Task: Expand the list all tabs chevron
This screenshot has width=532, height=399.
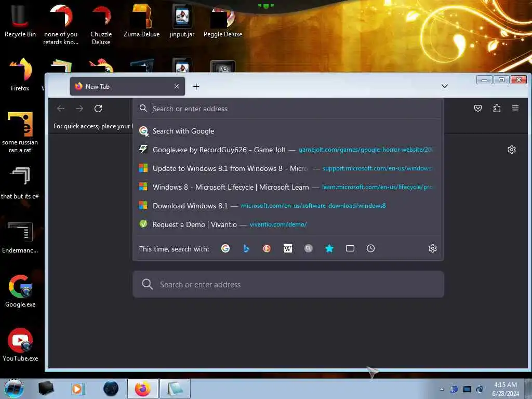Action: click(445, 86)
